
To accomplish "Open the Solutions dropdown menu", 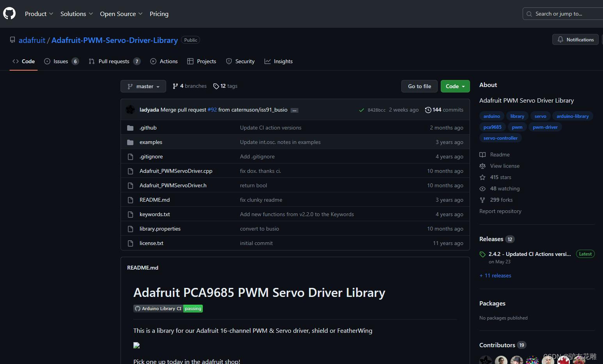I will point(76,14).
